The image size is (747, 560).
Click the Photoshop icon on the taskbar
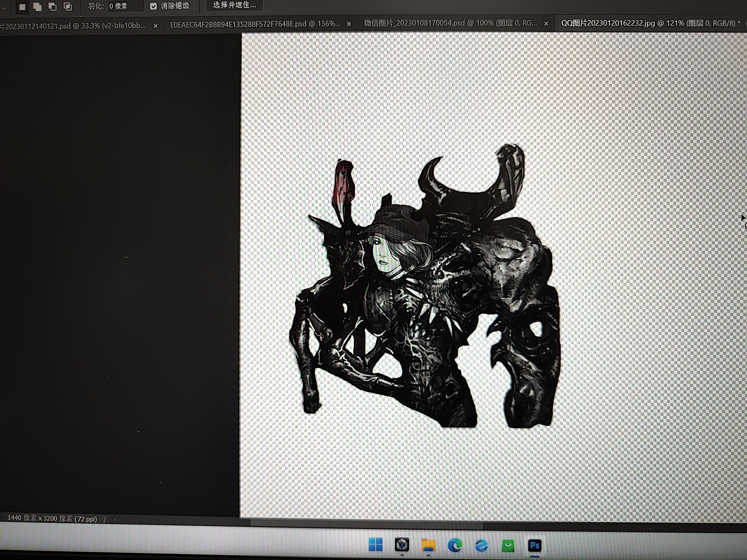tap(535, 545)
